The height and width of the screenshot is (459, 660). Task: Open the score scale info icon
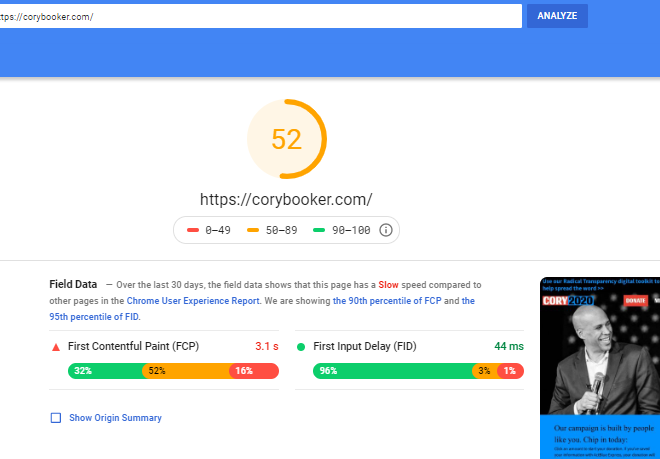point(386,230)
